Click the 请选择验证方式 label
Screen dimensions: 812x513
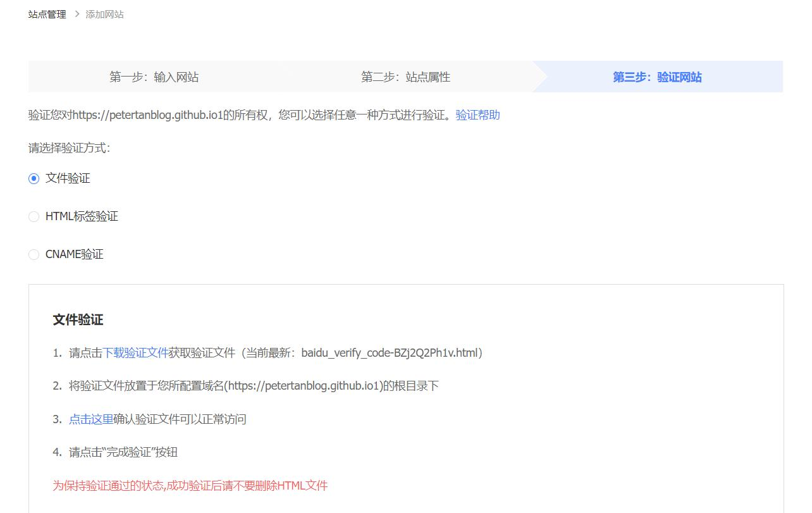click(68, 148)
